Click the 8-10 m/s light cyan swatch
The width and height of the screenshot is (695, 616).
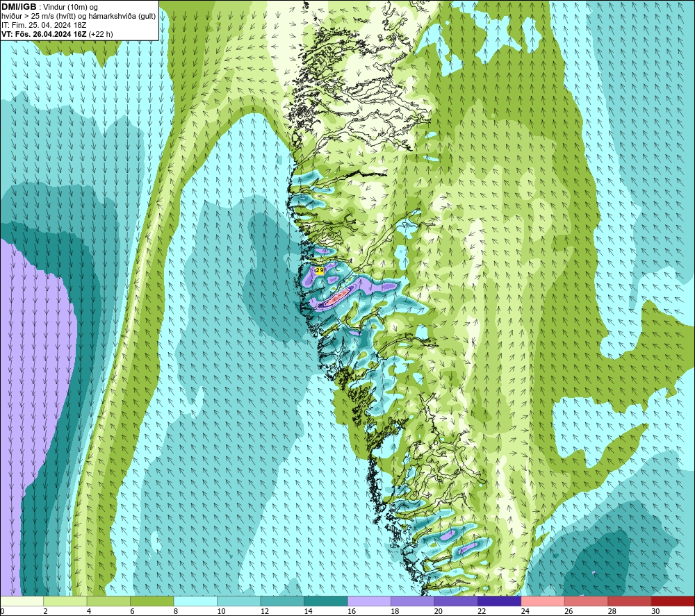195,601
